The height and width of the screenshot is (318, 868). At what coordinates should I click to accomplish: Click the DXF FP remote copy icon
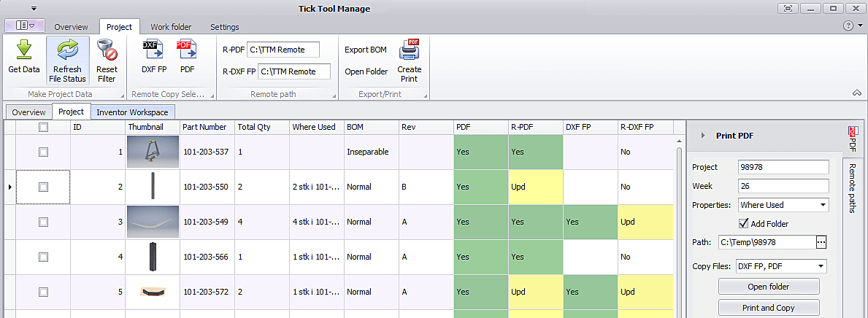153,50
